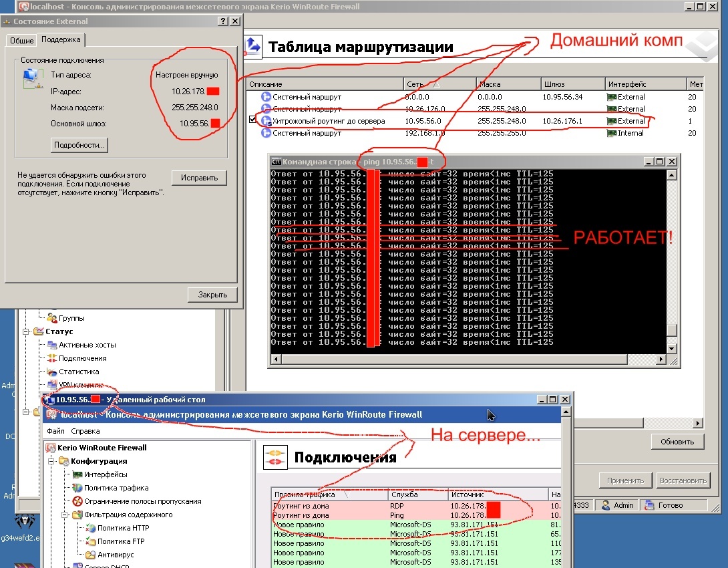Click the Политика трафика icon
Screen dimensions: 728x568
point(77,488)
